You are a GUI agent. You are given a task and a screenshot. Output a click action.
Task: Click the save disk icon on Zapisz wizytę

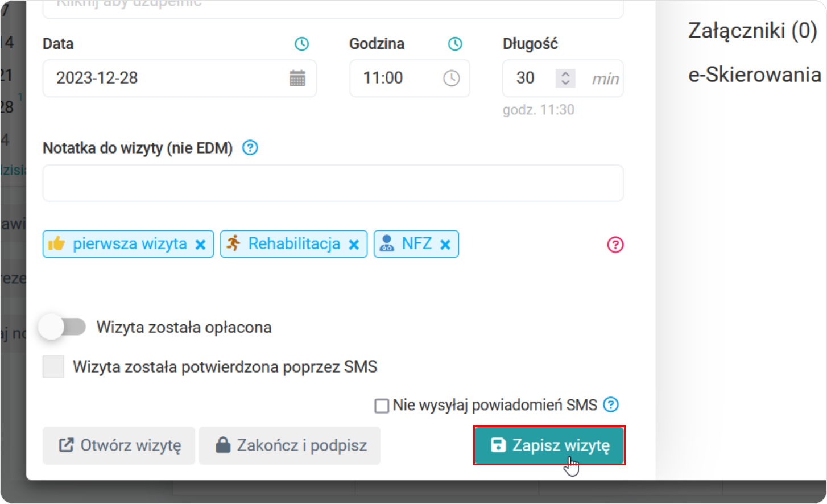pos(498,445)
